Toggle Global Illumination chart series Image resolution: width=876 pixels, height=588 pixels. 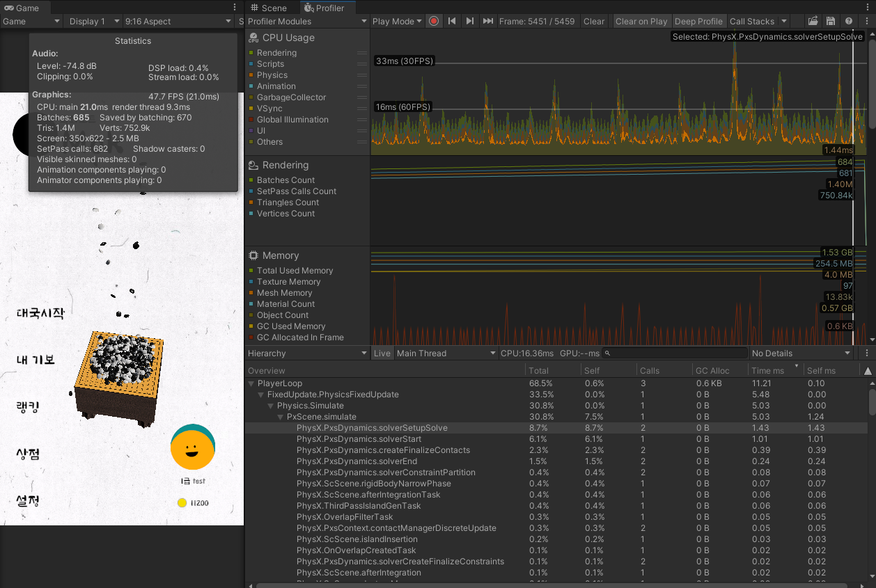(252, 120)
